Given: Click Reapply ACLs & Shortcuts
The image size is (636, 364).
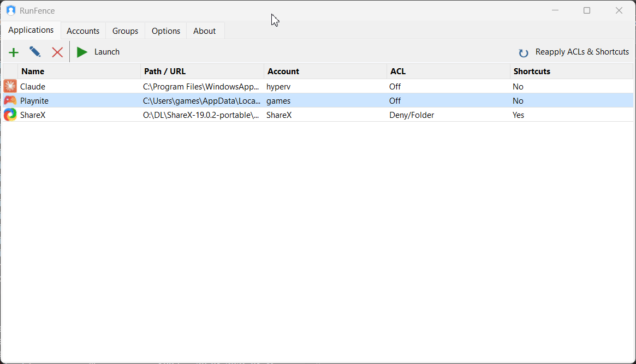Looking at the screenshot, I should (x=582, y=51).
